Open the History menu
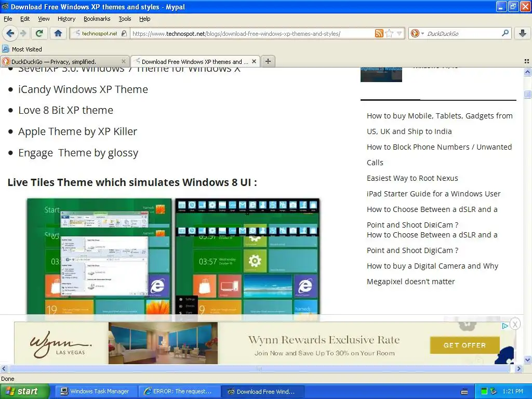The height and width of the screenshot is (399, 532). (66, 19)
